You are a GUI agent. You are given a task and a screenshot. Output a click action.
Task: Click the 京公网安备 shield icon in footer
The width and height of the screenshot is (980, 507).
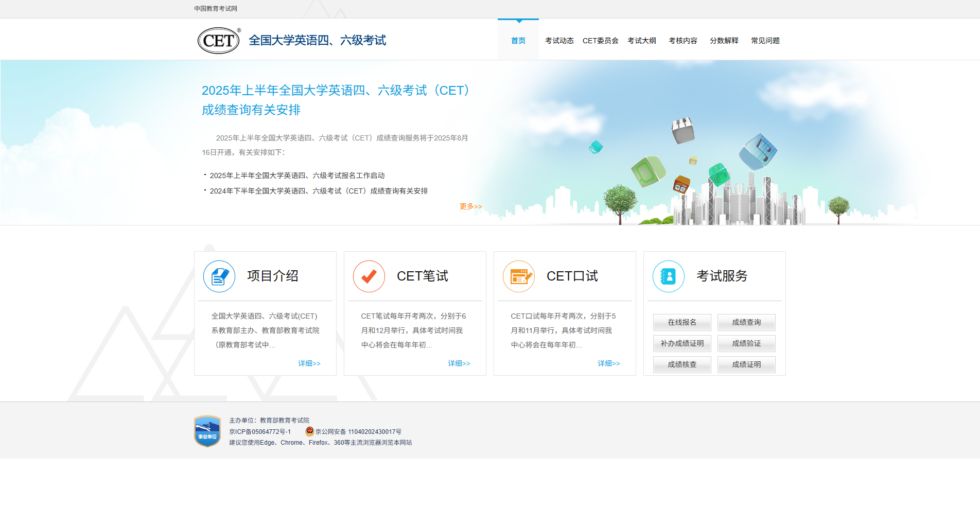309,431
